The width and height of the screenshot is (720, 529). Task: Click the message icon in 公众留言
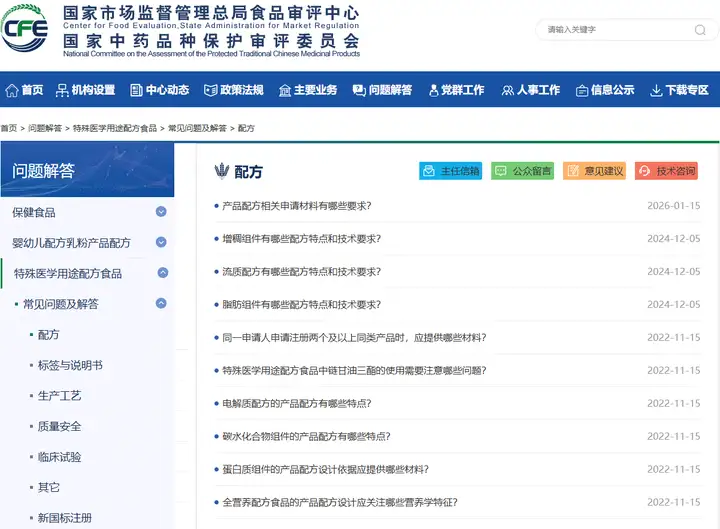501,171
